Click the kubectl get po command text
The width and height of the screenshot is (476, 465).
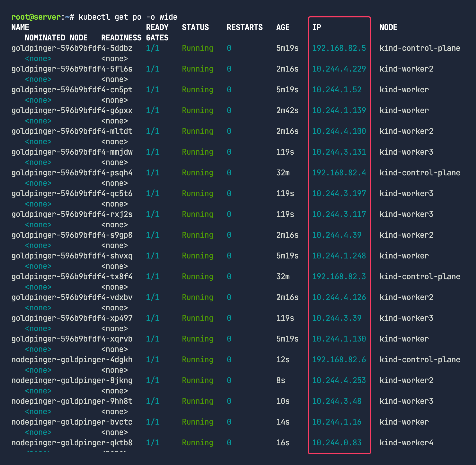coord(128,17)
